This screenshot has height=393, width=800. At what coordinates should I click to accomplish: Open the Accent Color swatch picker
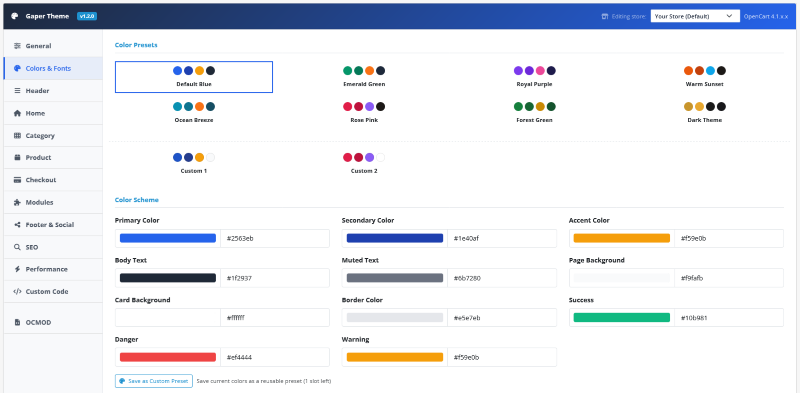pyautogui.click(x=621, y=238)
